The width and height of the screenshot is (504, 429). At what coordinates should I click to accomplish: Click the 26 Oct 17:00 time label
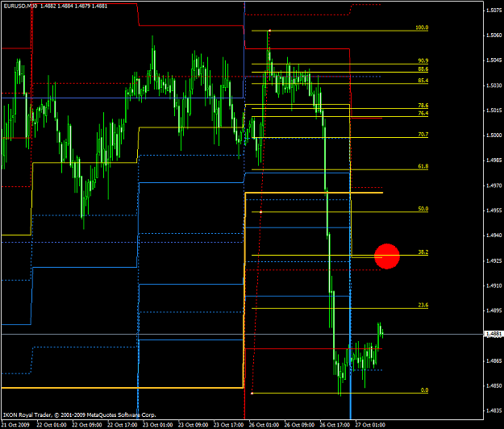[x=335, y=425]
